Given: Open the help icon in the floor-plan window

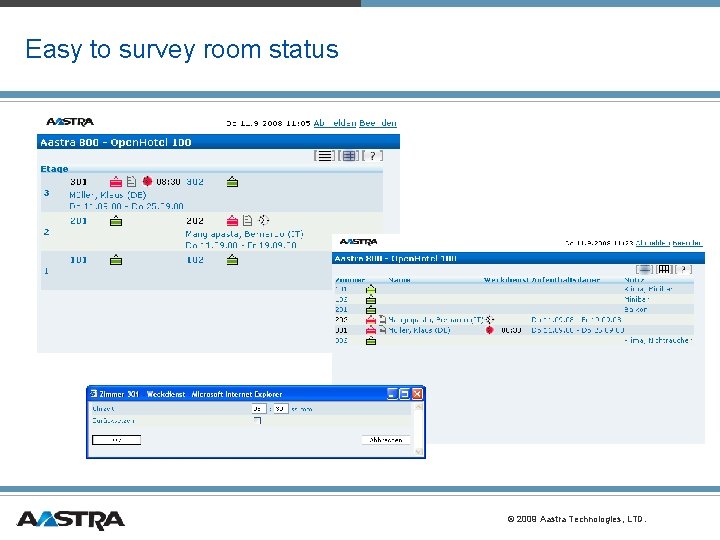Looking at the screenshot, I should (x=372, y=156).
